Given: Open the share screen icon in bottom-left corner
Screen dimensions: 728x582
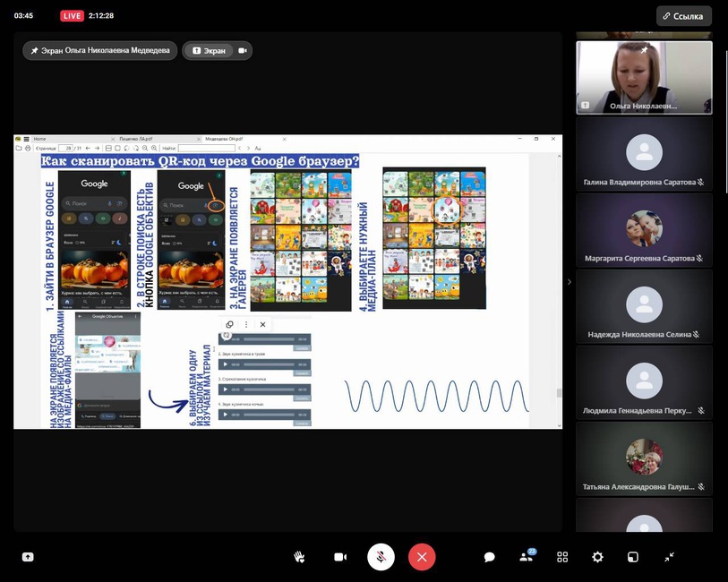Looking at the screenshot, I should click(x=28, y=556).
